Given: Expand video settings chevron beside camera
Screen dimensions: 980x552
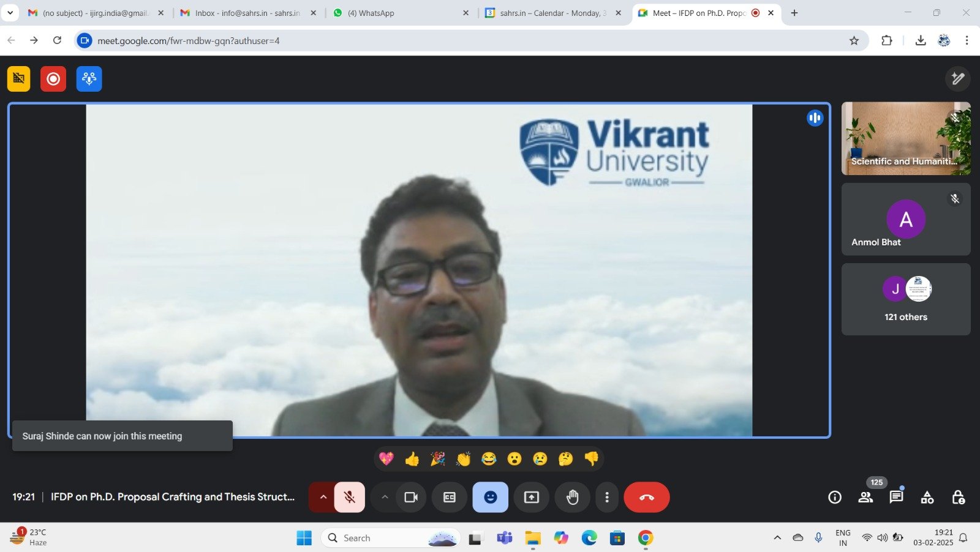Looking at the screenshot, I should point(385,498).
